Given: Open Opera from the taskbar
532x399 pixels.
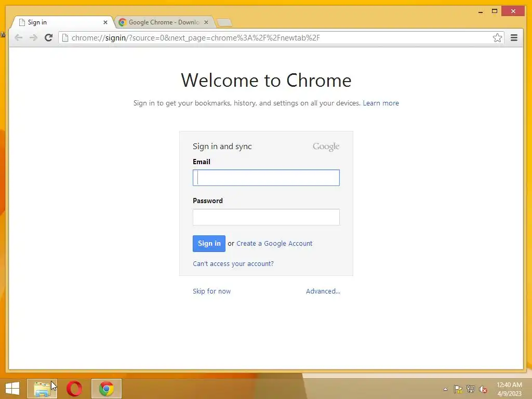Looking at the screenshot, I should [x=74, y=389].
